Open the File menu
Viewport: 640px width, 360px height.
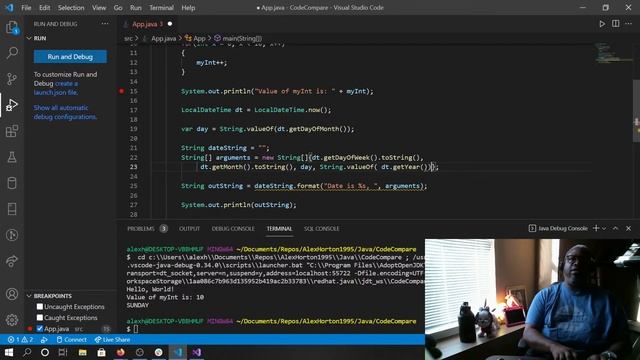(26, 8)
